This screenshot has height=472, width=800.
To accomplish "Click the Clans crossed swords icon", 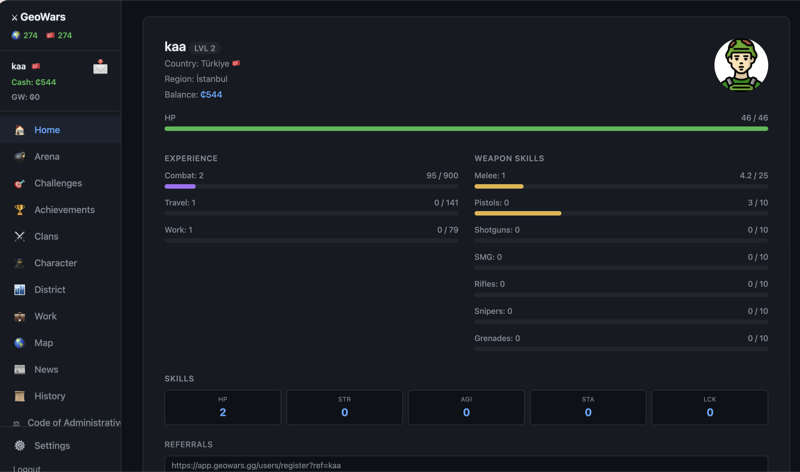I will [x=19, y=237].
